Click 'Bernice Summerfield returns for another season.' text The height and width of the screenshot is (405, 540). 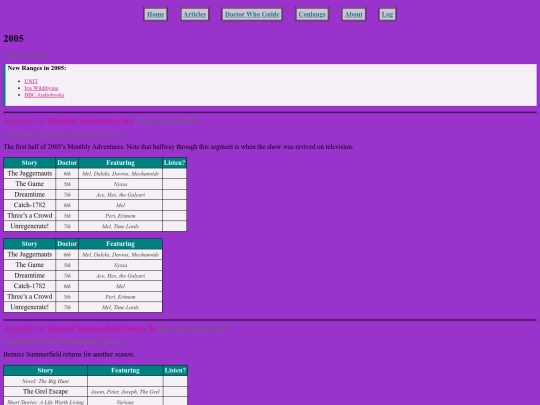(x=69, y=354)
